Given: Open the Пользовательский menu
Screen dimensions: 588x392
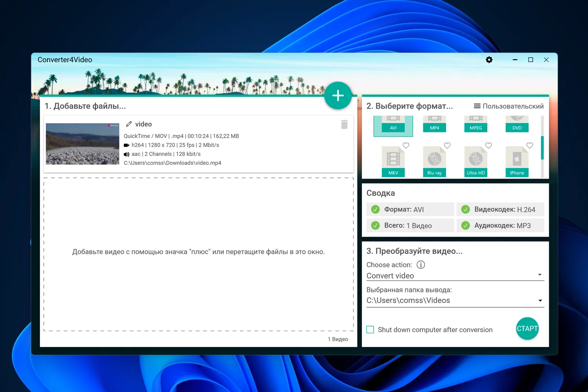Looking at the screenshot, I should (x=509, y=106).
